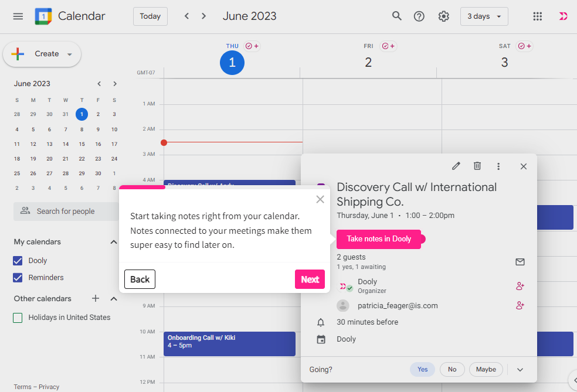
Task: Open Google apps grid
Action: [538, 16]
